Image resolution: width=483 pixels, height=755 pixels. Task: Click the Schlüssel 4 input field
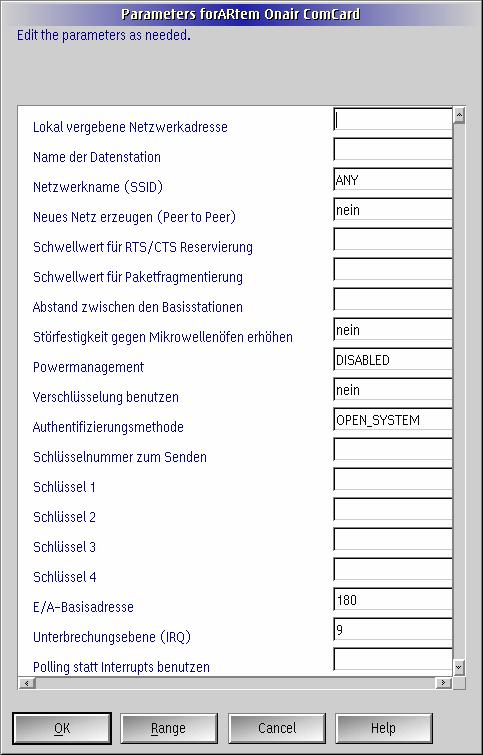click(393, 570)
